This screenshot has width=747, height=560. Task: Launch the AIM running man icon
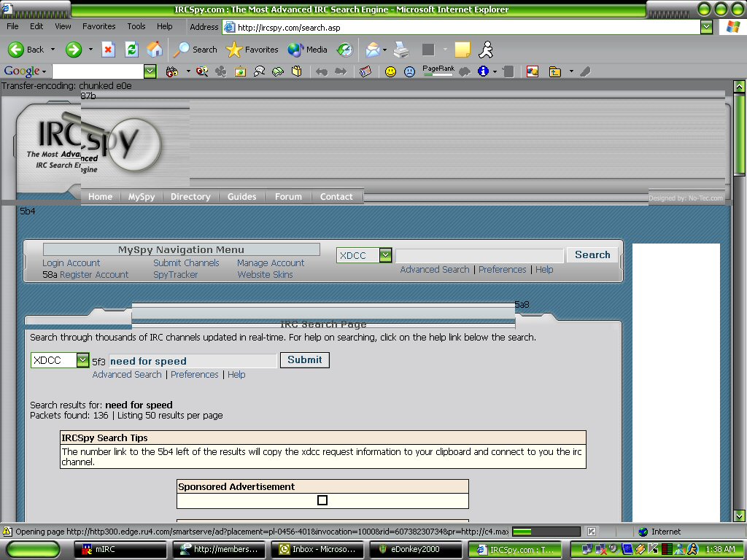486,50
